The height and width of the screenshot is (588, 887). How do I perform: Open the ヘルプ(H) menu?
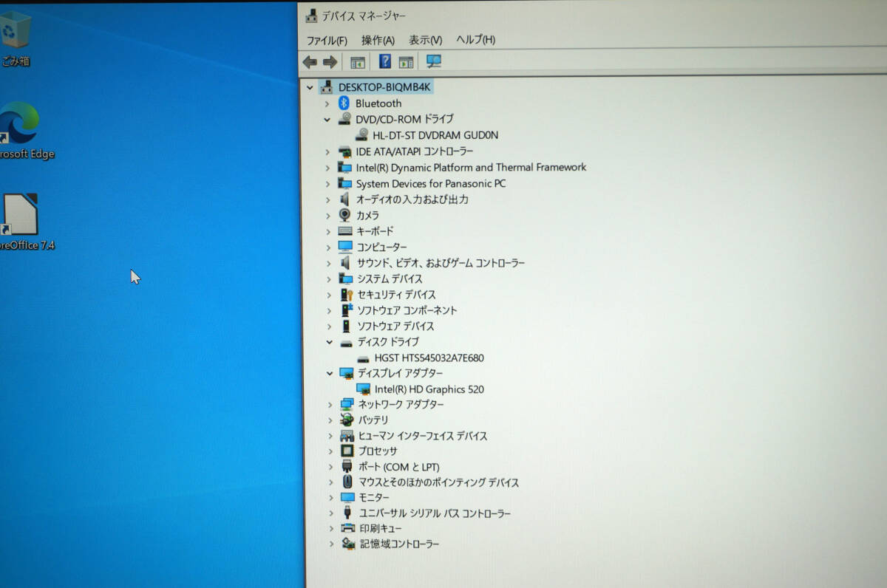pos(475,40)
